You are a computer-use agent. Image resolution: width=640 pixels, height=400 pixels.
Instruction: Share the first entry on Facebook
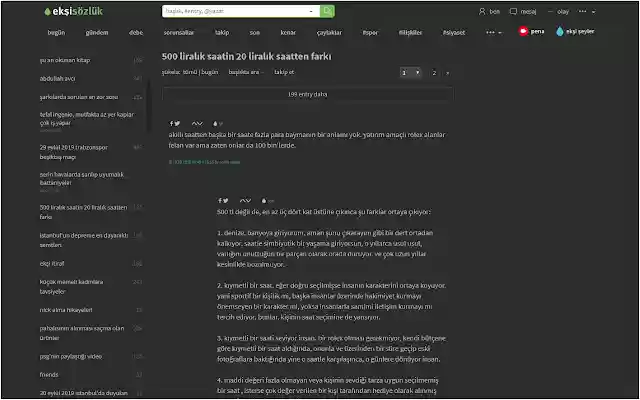(171, 124)
